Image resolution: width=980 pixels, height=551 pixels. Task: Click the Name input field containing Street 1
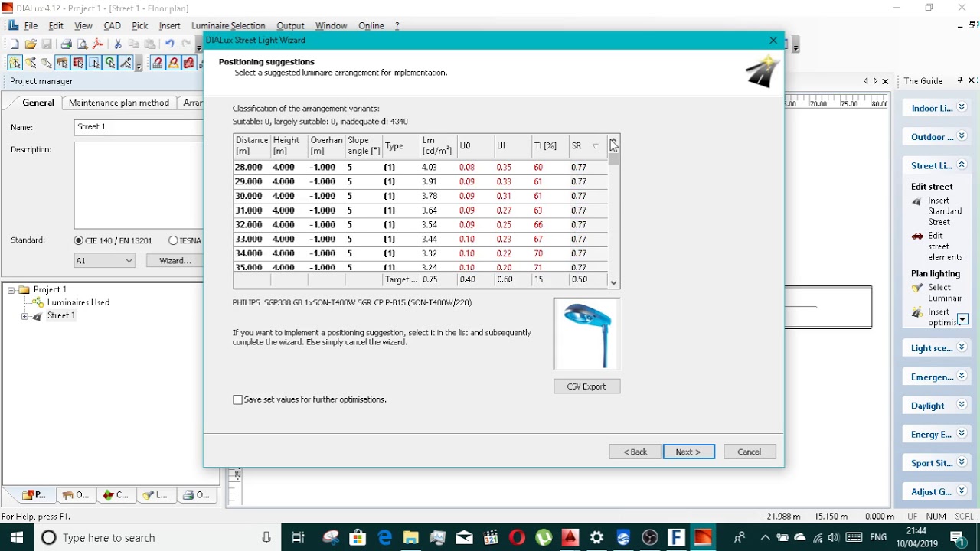139,127
